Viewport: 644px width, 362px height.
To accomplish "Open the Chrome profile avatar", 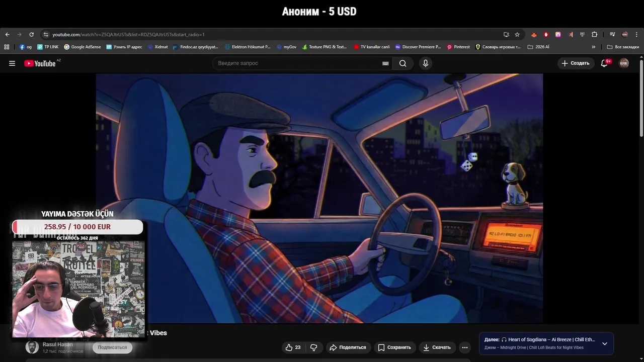I will click(625, 35).
